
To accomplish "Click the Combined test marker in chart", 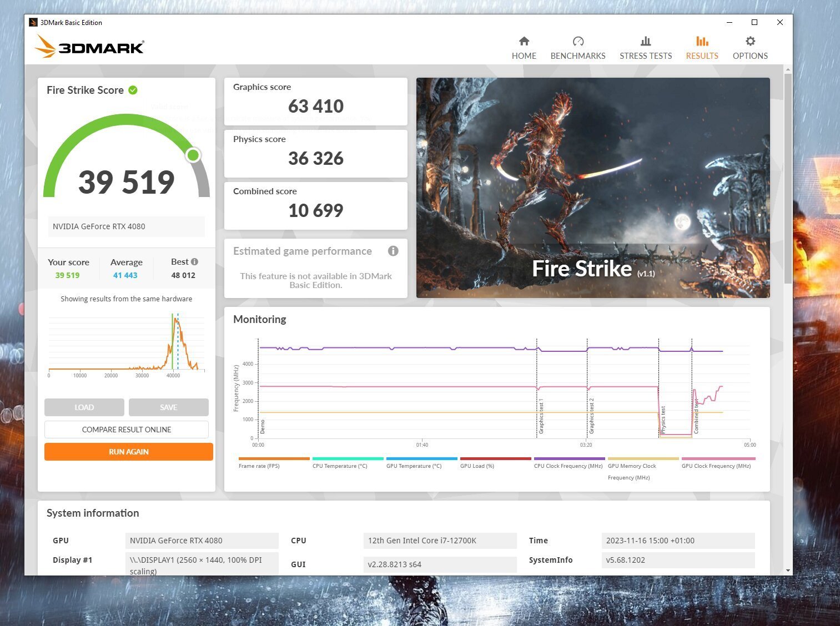I will click(696, 417).
